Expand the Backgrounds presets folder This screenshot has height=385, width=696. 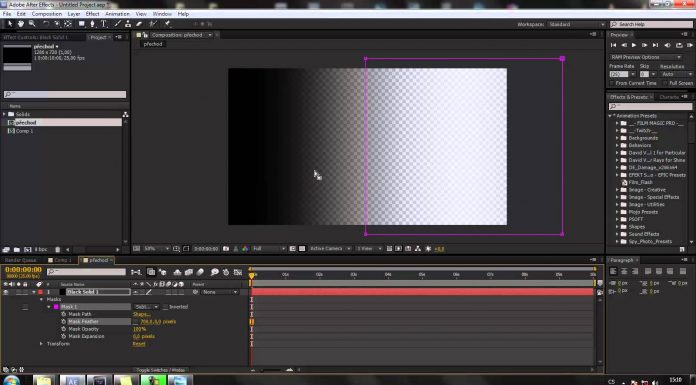click(x=617, y=138)
